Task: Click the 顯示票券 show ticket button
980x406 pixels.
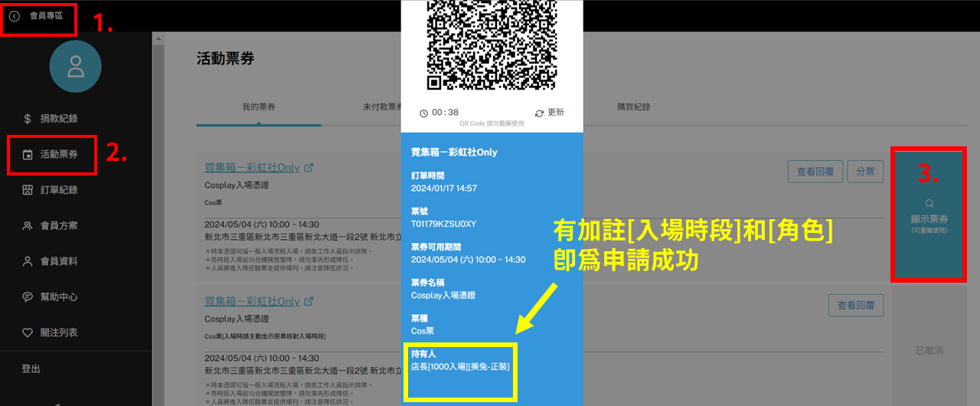Action: pyautogui.click(x=929, y=215)
